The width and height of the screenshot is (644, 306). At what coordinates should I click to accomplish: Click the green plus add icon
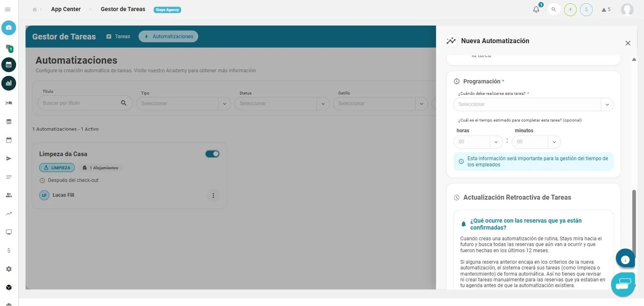coord(570,9)
